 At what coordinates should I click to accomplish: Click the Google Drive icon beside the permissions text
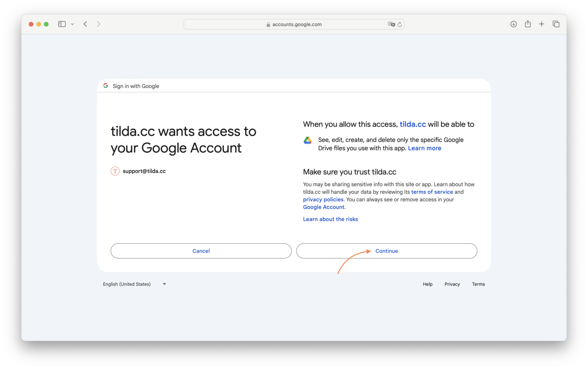click(308, 140)
